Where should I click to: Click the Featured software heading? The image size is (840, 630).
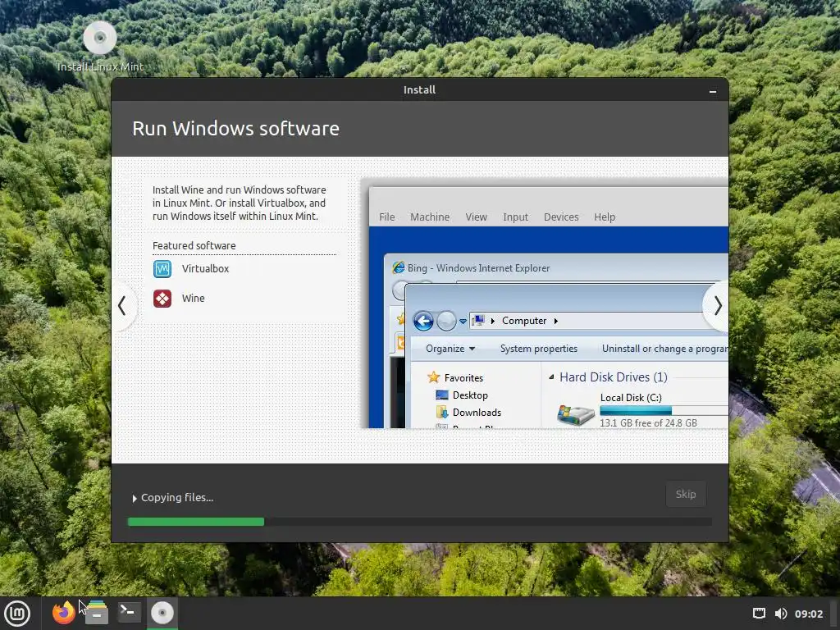point(194,245)
